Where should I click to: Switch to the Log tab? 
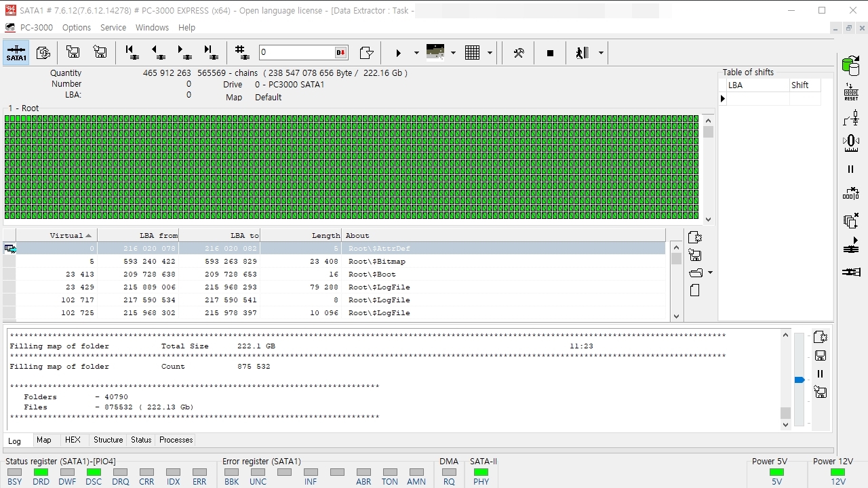click(x=14, y=441)
